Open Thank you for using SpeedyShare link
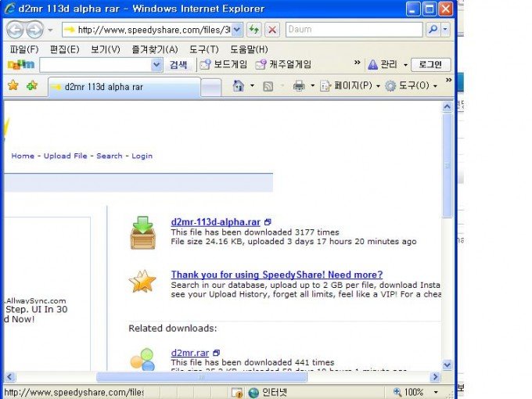Image resolution: width=532 pixels, height=399 pixels. [277, 275]
